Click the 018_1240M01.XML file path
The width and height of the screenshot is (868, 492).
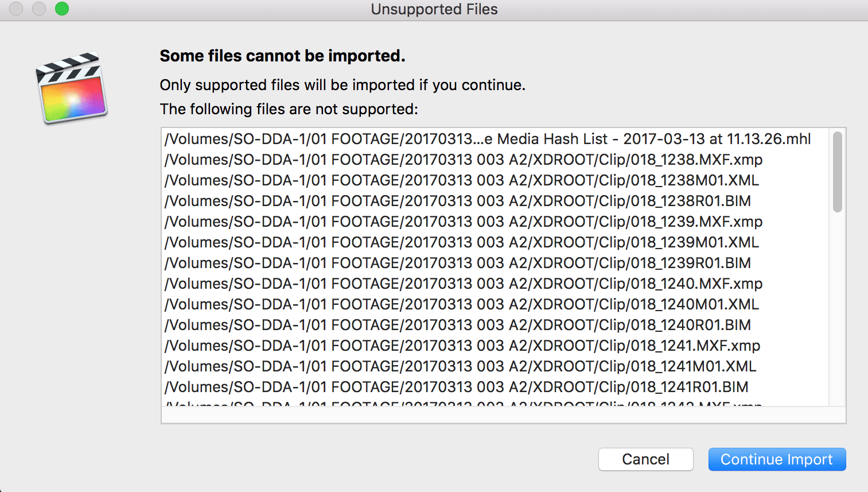click(460, 304)
